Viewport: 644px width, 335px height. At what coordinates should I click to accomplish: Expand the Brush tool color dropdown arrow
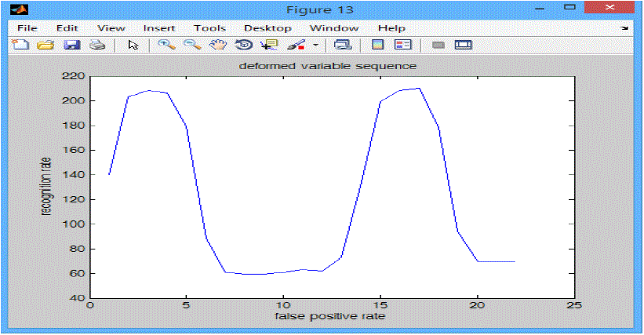click(315, 45)
